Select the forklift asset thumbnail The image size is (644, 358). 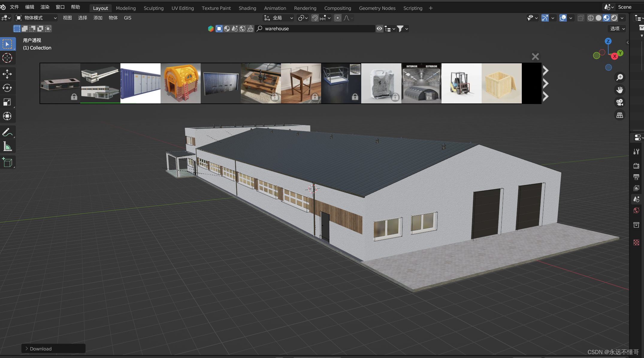(462, 83)
